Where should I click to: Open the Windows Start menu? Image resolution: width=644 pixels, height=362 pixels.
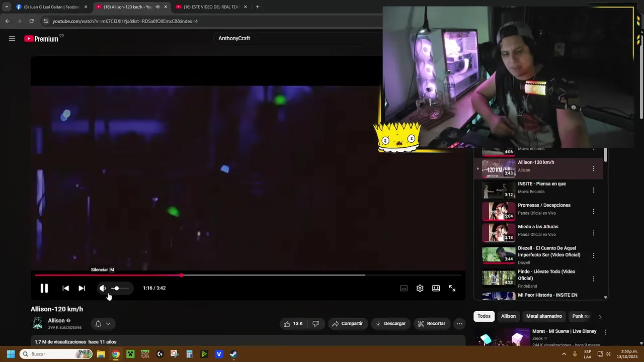[x=11, y=354]
